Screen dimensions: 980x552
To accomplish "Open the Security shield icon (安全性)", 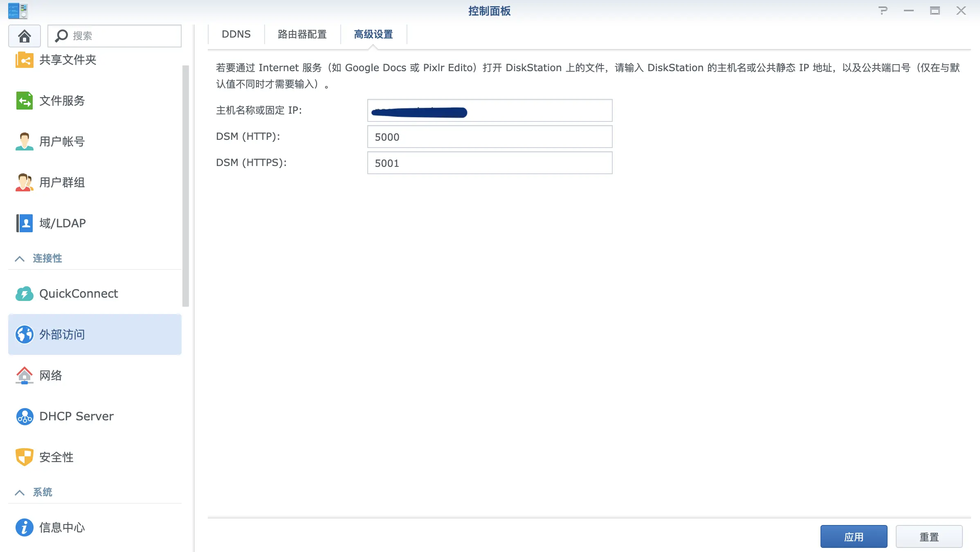I will [25, 457].
